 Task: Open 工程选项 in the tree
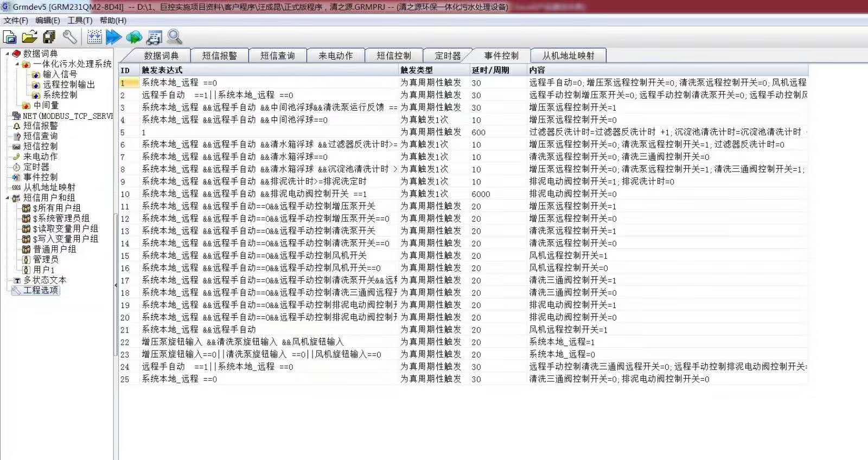[40, 291]
